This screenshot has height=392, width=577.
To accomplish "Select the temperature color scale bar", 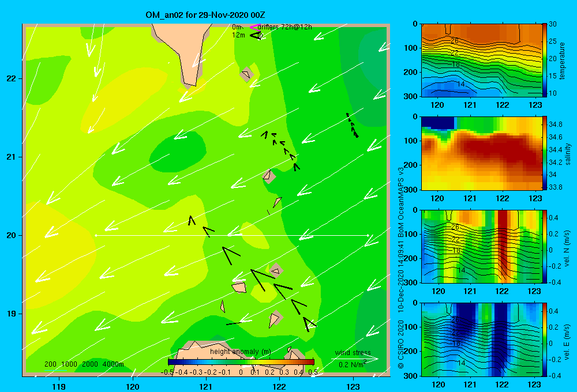I will coord(544,60).
